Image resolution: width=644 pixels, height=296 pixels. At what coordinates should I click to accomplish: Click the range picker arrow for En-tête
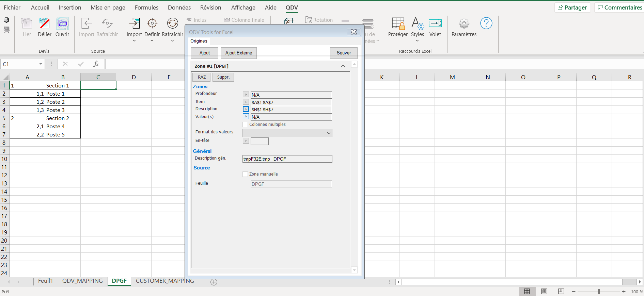click(246, 141)
